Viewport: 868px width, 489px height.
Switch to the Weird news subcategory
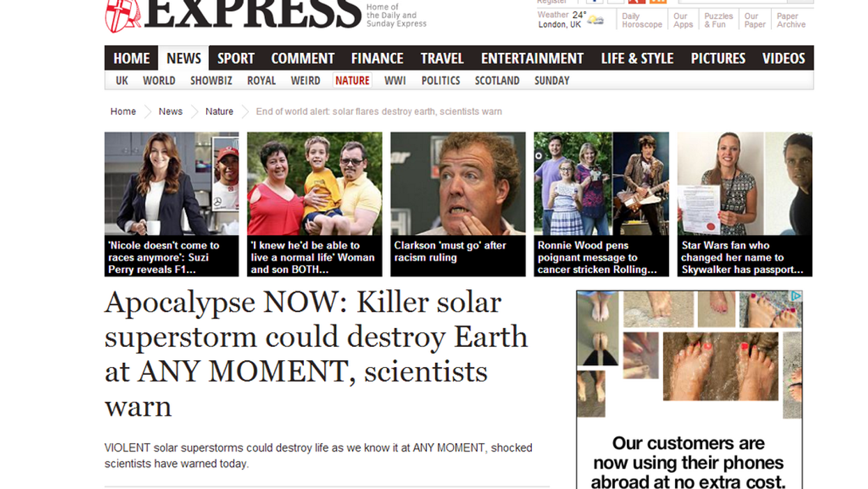(305, 81)
